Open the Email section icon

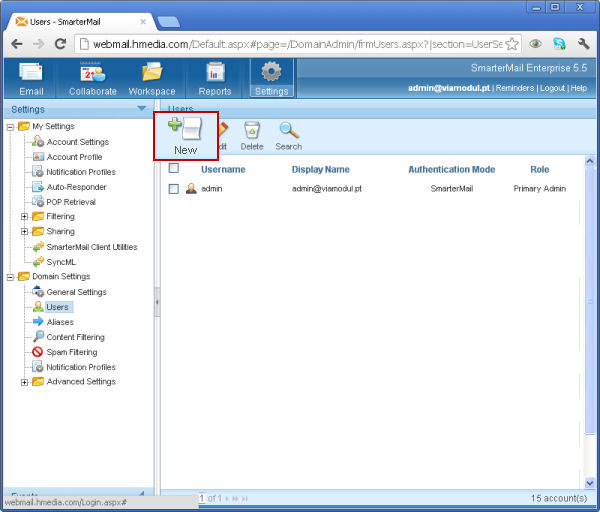31,72
